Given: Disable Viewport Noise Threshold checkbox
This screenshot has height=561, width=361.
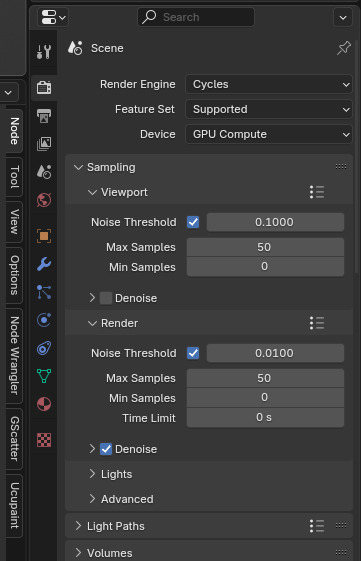Looking at the screenshot, I should [x=193, y=222].
